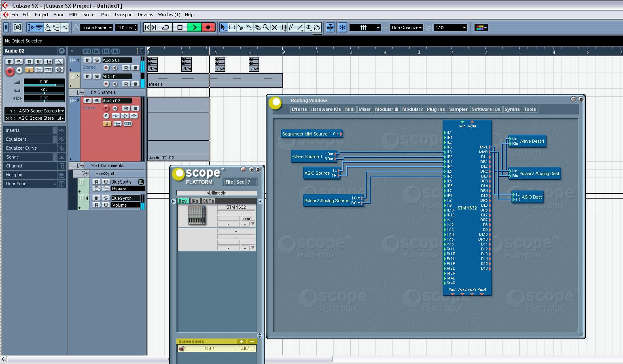Toggle musical timebase note icon in inspector
The image size is (623, 364).
pyautogui.click(x=29, y=70)
